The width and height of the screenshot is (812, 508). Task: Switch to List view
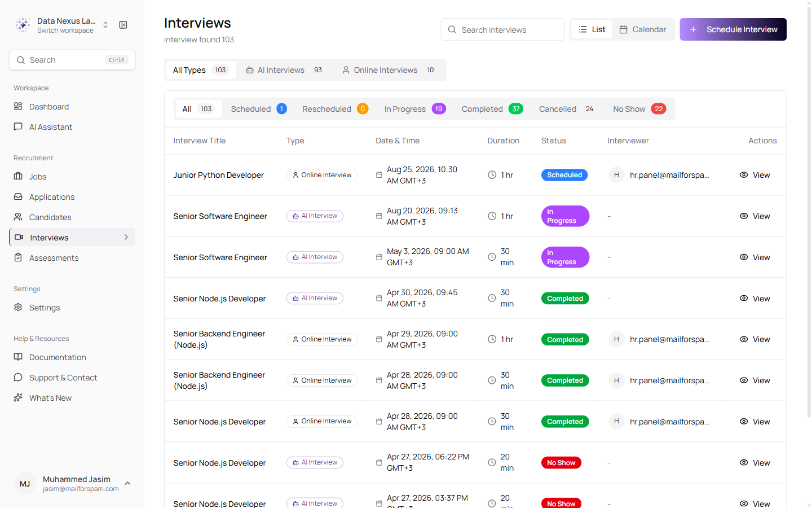click(x=592, y=29)
